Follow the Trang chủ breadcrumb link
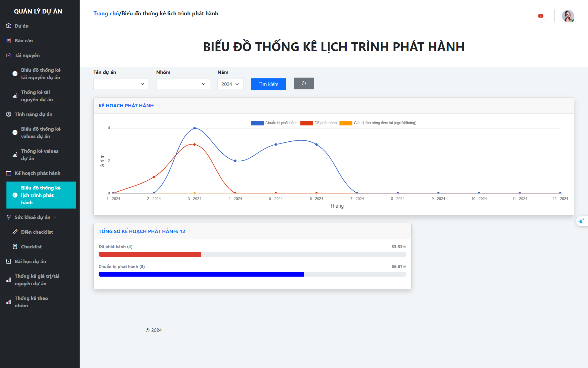The height and width of the screenshot is (368, 588). [106, 13]
